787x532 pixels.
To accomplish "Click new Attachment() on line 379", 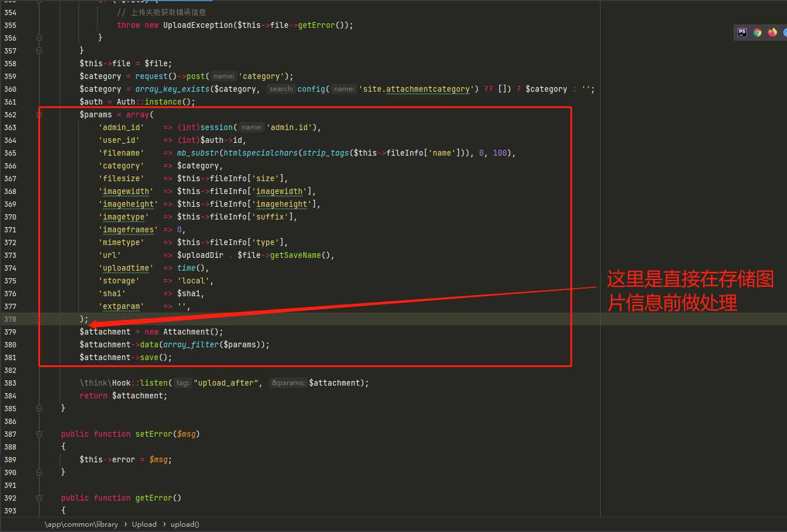I will pyautogui.click(x=182, y=332).
